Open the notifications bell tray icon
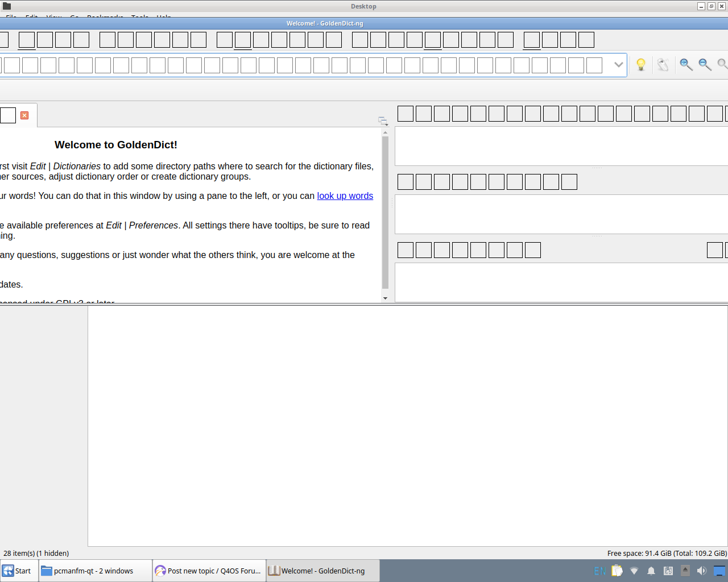The width and height of the screenshot is (728, 582). [651, 571]
